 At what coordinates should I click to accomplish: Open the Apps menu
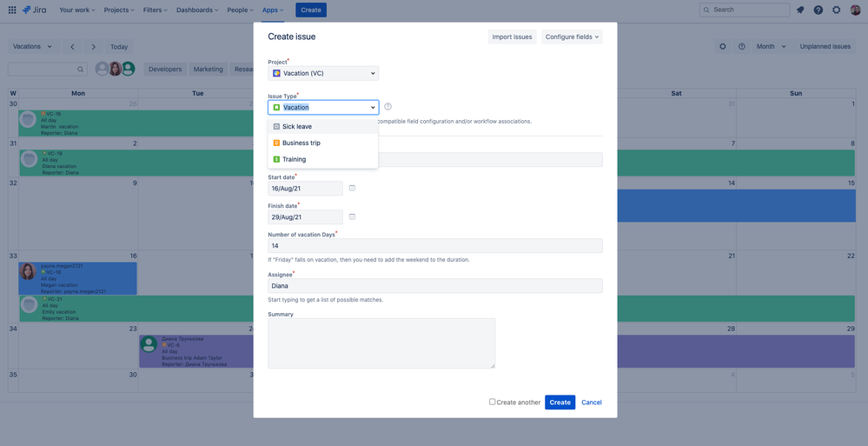coord(273,10)
